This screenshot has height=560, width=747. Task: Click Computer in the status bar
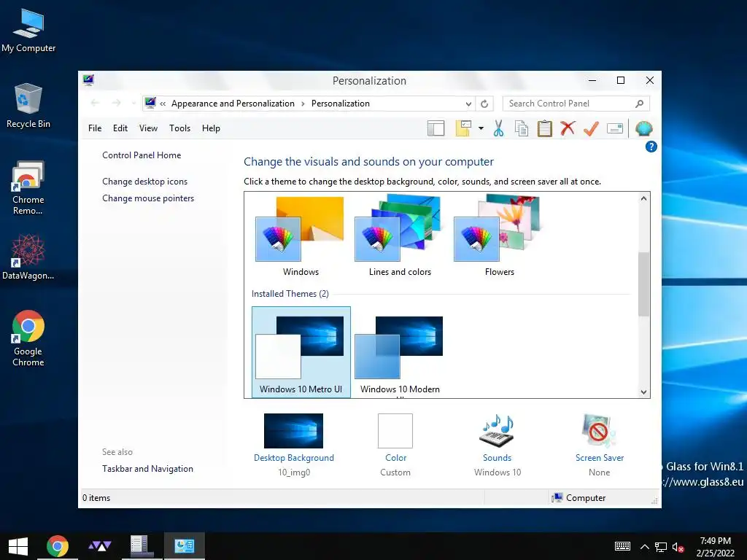pos(578,497)
